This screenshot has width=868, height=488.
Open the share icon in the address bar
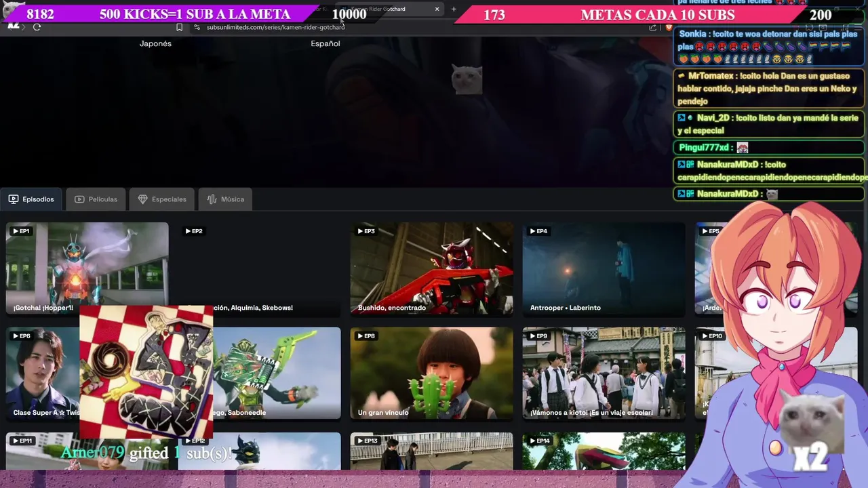pyautogui.click(x=652, y=27)
